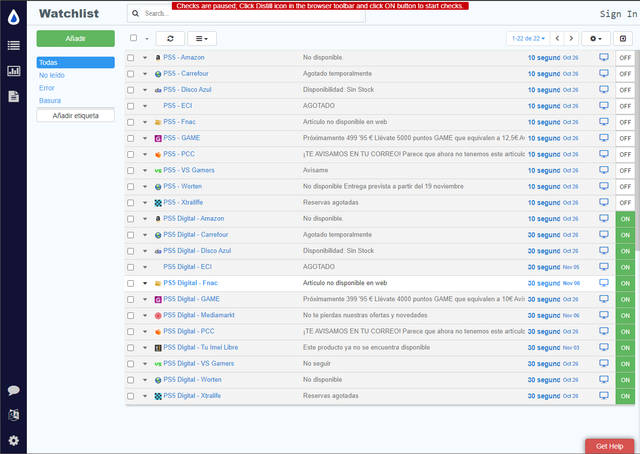Click the Distill water-drop logo
Image resolution: width=640 pixels, height=454 pixels.
pyautogui.click(x=13, y=17)
